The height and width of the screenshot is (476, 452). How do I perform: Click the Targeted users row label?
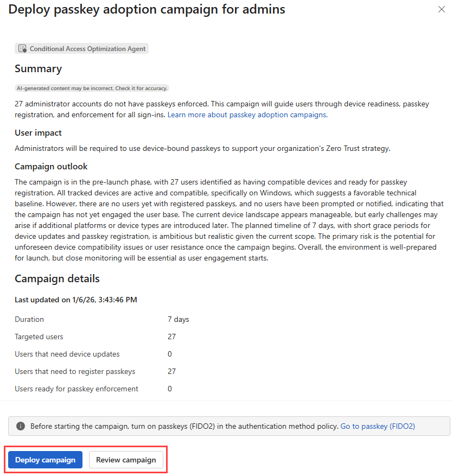39,337
